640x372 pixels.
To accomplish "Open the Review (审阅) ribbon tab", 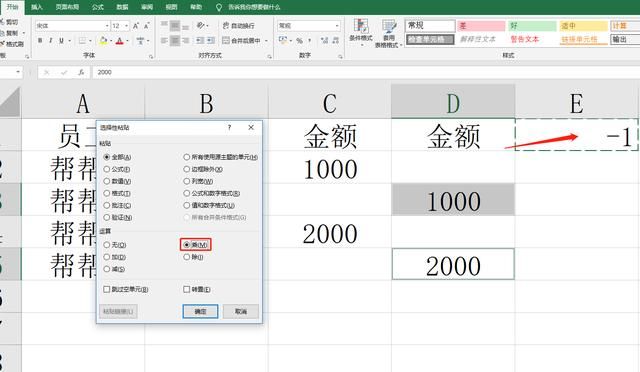I will (147, 7).
